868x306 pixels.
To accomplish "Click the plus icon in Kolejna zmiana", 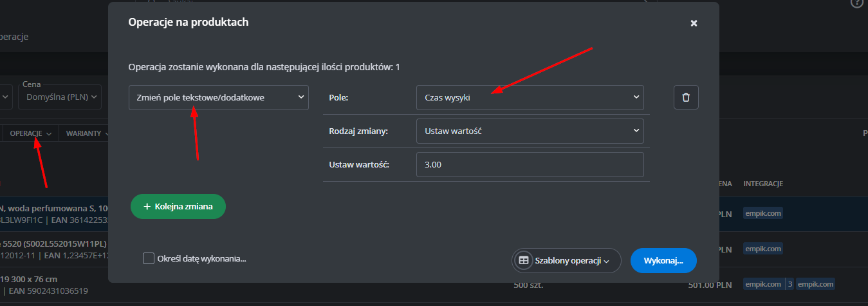I will pos(147,206).
